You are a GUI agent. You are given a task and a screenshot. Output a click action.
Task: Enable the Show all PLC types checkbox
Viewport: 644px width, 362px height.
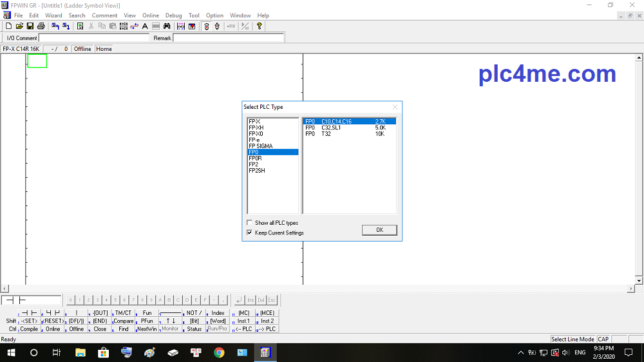tap(250, 223)
